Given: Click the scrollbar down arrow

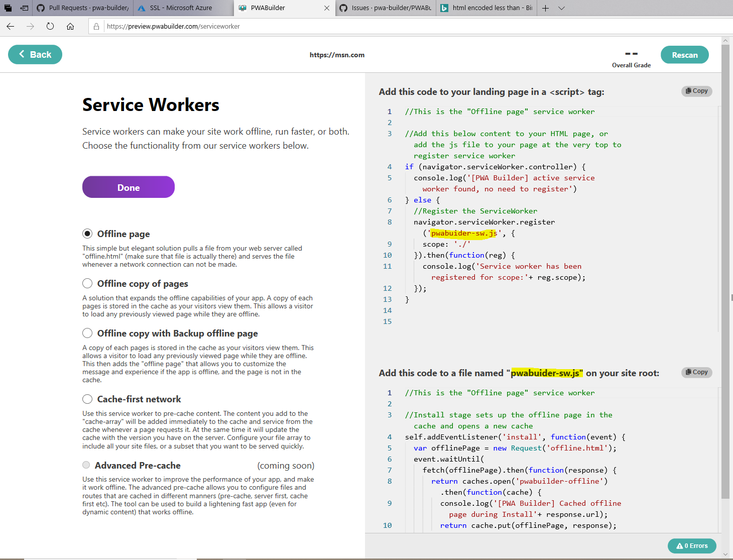Looking at the screenshot, I should tap(725, 554).
